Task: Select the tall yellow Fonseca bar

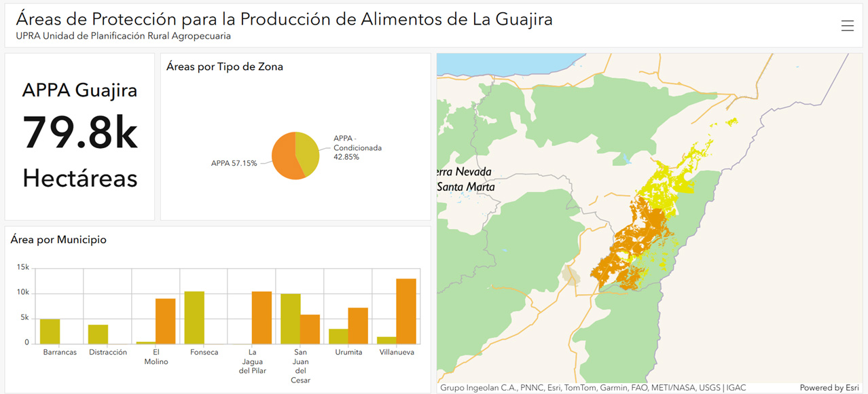Action: coord(194,317)
